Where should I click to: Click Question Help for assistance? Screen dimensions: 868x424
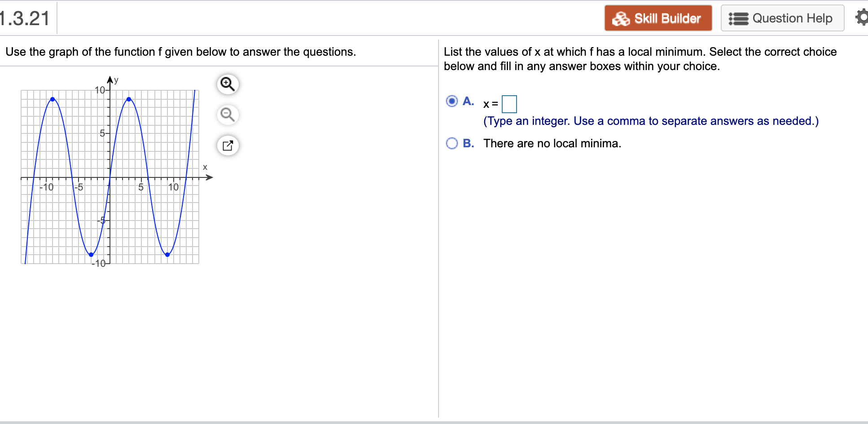tap(782, 18)
